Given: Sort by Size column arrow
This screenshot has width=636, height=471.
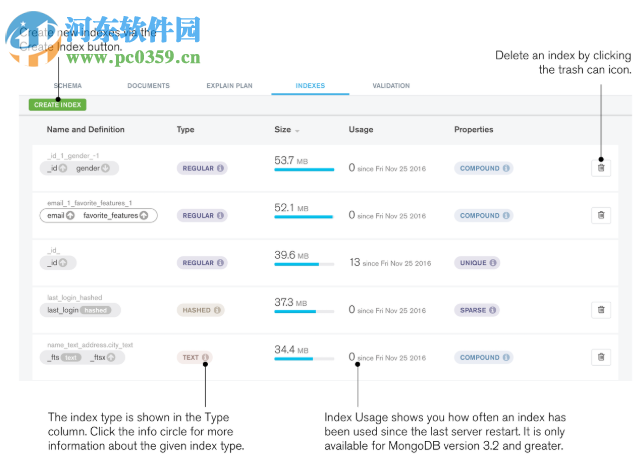Looking at the screenshot, I should (x=297, y=131).
